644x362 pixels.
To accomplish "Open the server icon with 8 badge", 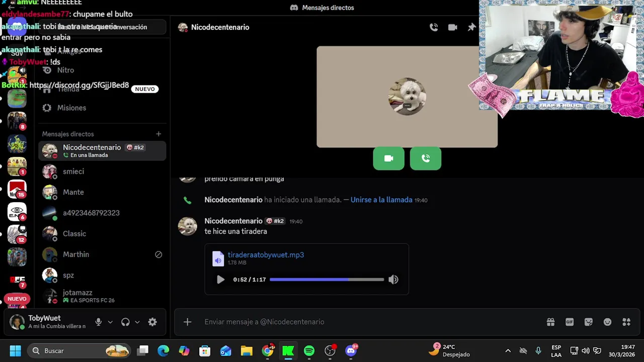I will point(17,121).
